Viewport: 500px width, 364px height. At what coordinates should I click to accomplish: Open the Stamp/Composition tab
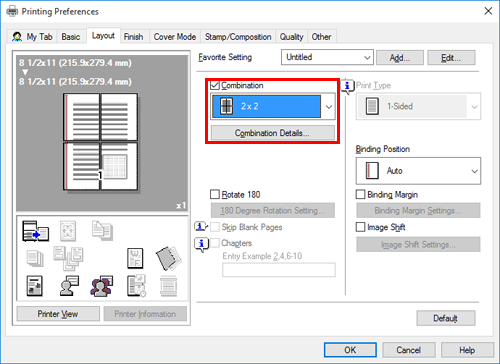pos(238,37)
